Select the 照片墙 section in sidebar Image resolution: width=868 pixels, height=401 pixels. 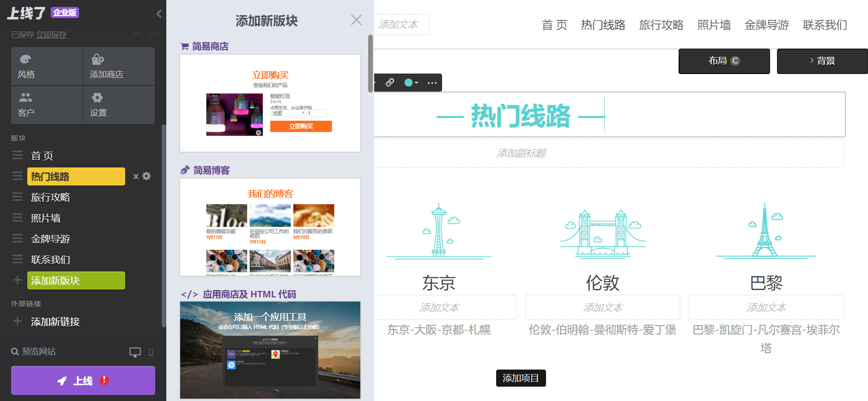[46, 218]
